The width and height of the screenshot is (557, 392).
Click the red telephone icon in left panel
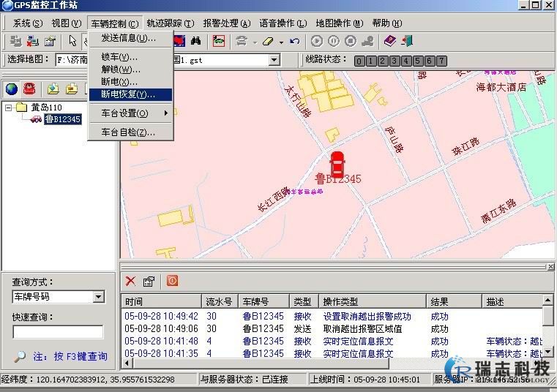click(x=29, y=89)
